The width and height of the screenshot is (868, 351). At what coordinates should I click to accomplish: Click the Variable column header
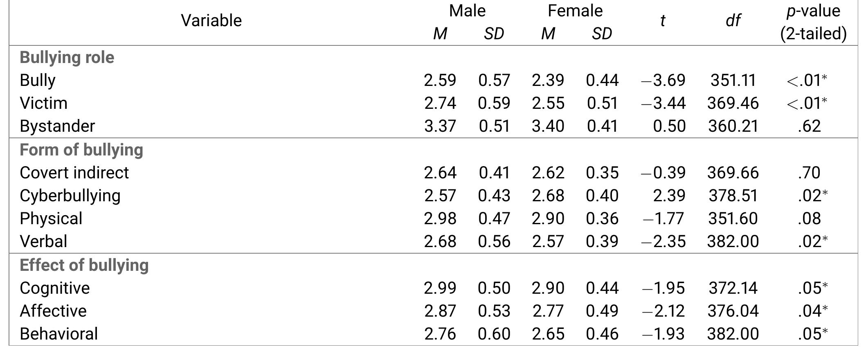[x=211, y=20]
